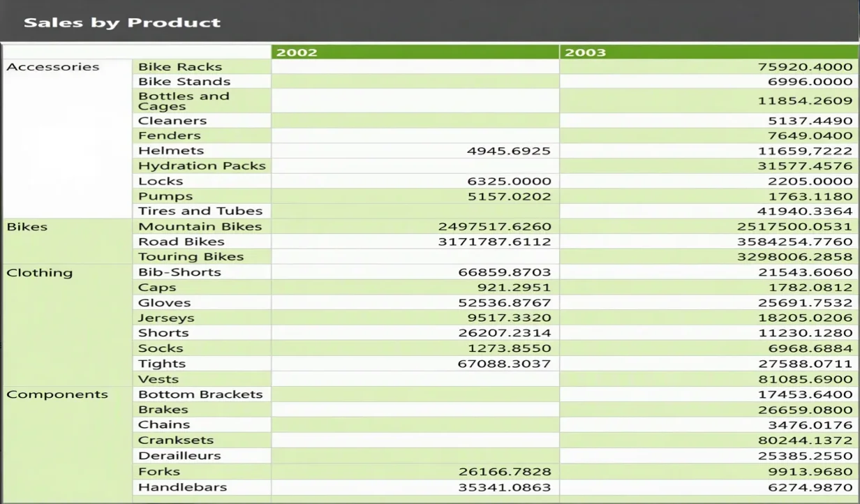The image size is (860, 504).
Task: Select Bike Stands 2003 value 6996.0000
Action: pos(810,82)
